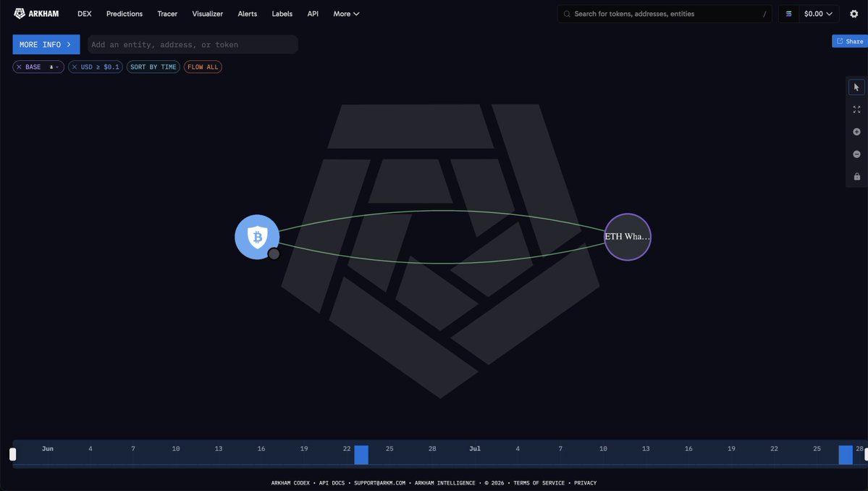Image resolution: width=868 pixels, height=491 pixels.
Task: Toggle the FLOW ALL chip
Action: pos(203,67)
